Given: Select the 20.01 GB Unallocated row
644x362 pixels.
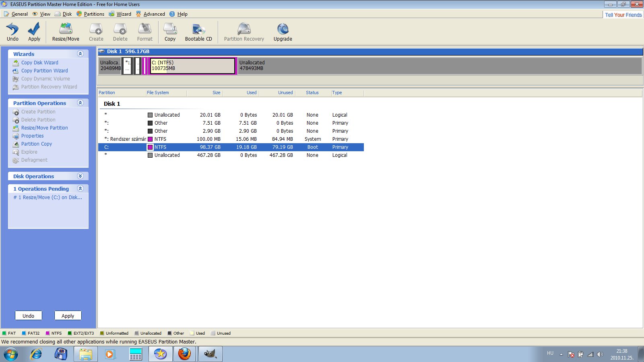Looking at the screenshot, I should pyautogui.click(x=231, y=115).
